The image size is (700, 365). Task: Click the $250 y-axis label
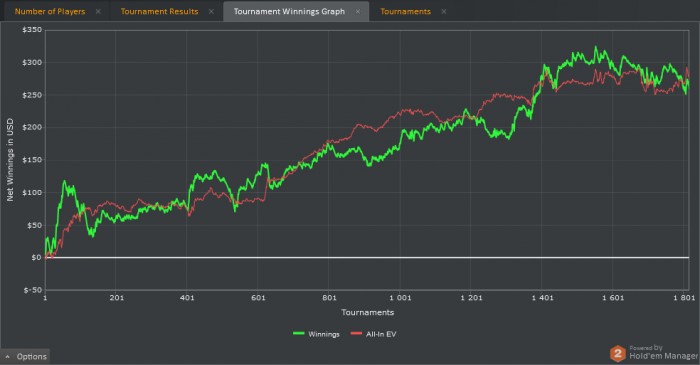[32, 95]
